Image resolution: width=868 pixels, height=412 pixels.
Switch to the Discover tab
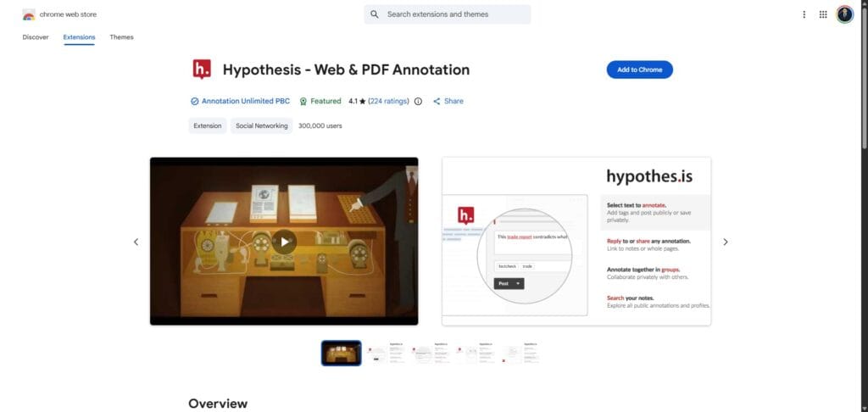[36, 37]
